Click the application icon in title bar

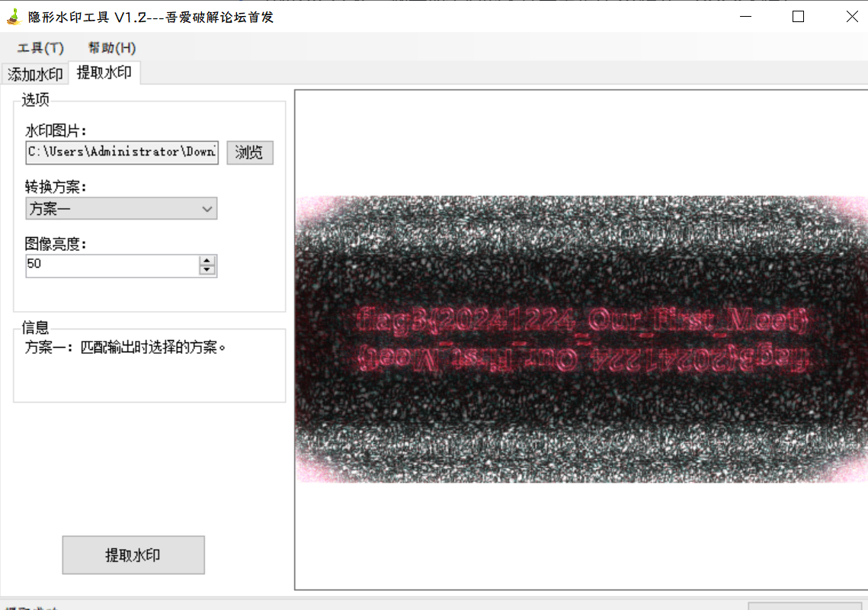point(14,17)
